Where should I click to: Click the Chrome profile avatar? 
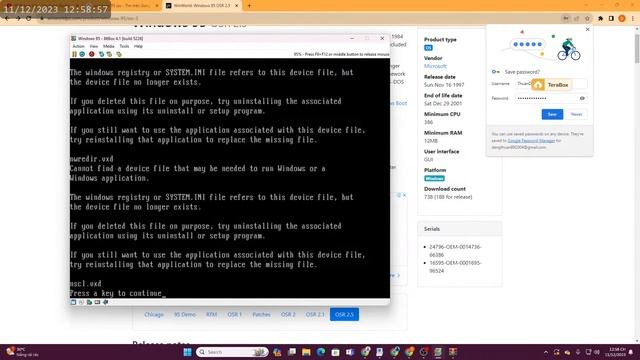pyautogui.click(x=622, y=18)
